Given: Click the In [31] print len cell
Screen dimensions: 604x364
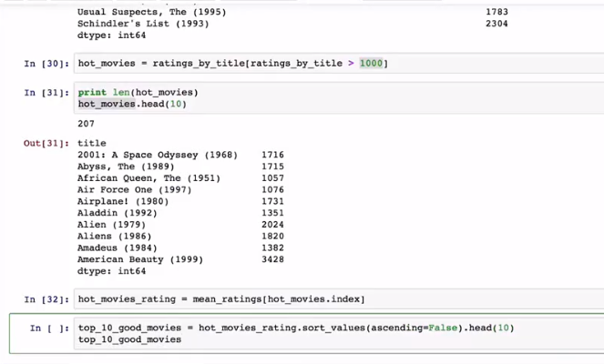Looking at the screenshot, I should pos(339,98).
